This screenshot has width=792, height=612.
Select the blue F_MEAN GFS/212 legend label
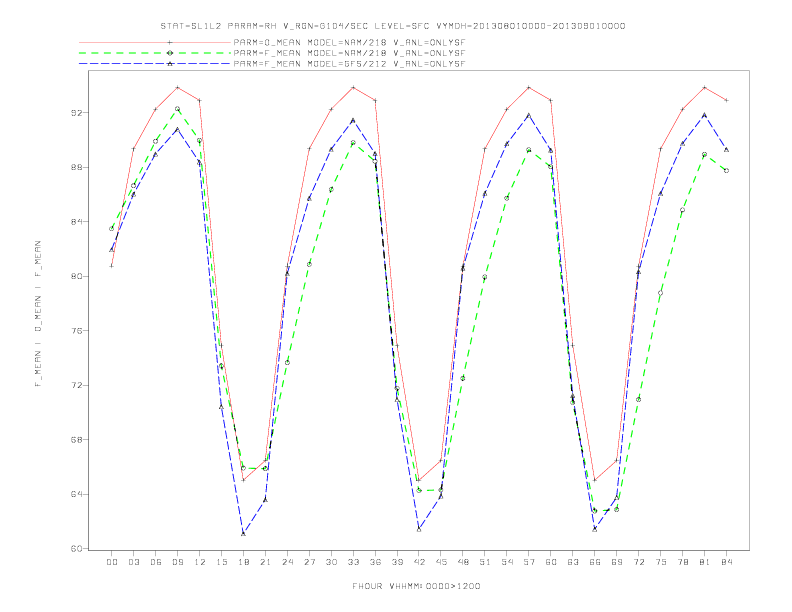pyautogui.click(x=349, y=64)
